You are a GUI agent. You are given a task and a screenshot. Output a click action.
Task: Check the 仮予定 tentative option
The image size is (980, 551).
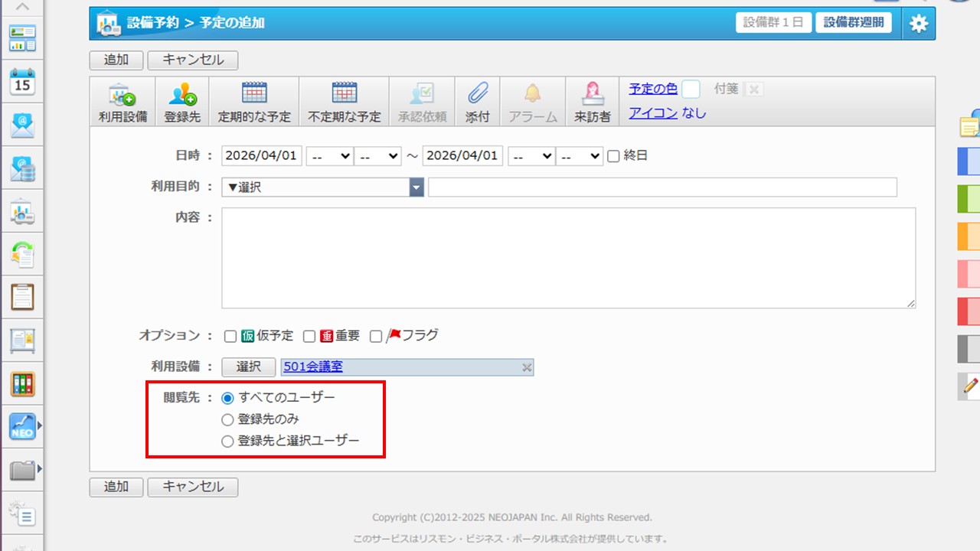pos(230,336)
